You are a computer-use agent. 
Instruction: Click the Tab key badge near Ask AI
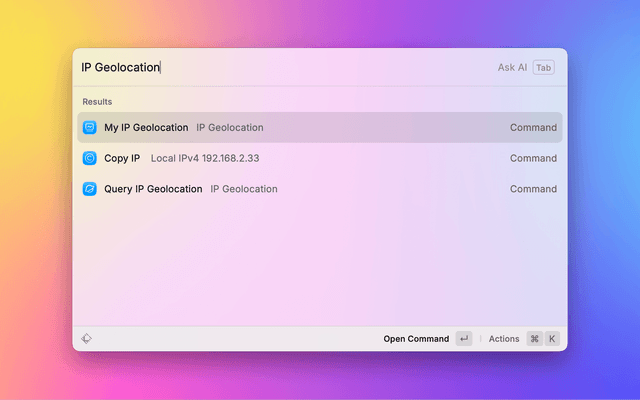543,68
